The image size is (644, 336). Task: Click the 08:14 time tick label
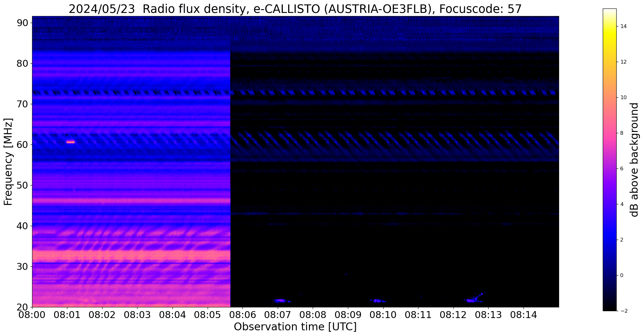pyautogui.click(x=524, y=315)
